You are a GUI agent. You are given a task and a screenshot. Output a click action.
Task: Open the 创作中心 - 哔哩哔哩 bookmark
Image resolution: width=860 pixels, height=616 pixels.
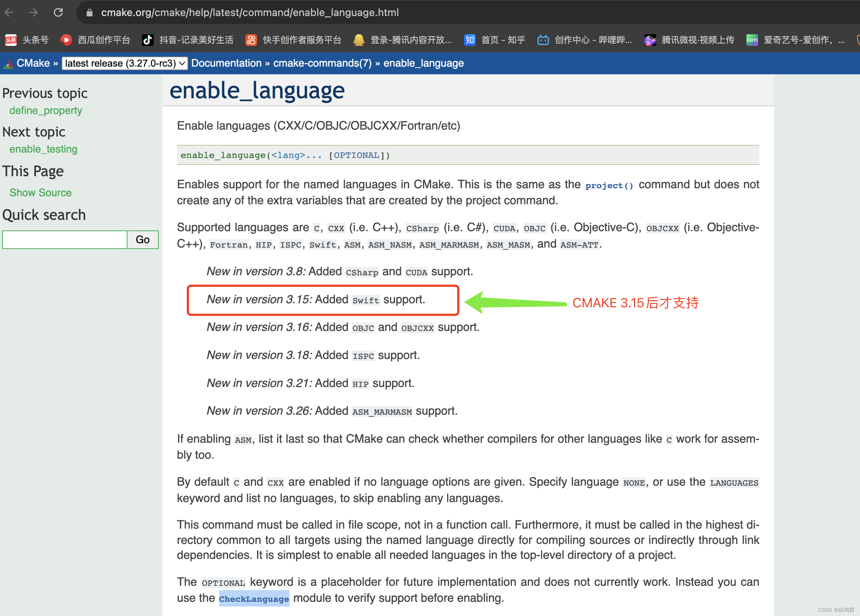pos(585,40)
